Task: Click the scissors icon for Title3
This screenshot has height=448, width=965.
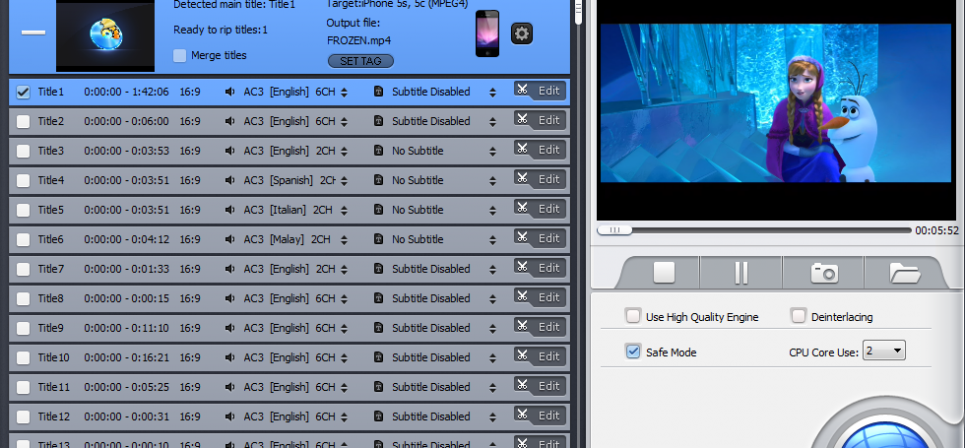Action: [523, 149]
